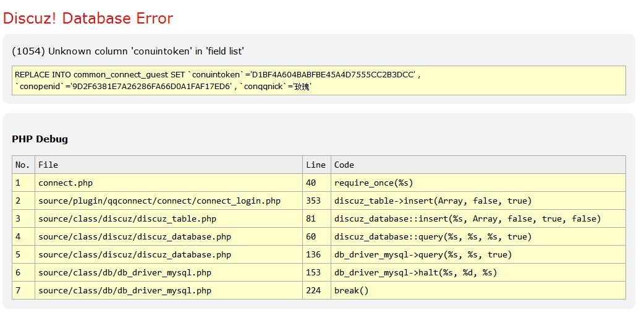Click row number 1 in No. column
The width and height of the screenshot is (644, 315).
23,183
